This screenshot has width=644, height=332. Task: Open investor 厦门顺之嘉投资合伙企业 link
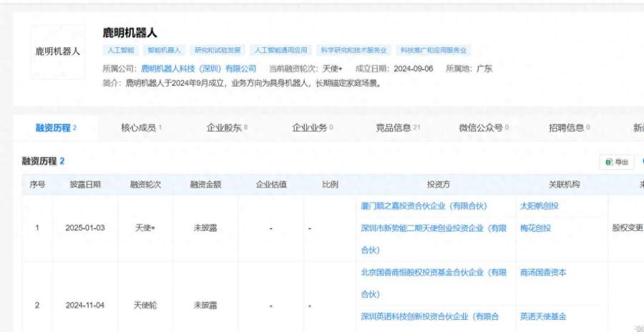tap(424, 206)
